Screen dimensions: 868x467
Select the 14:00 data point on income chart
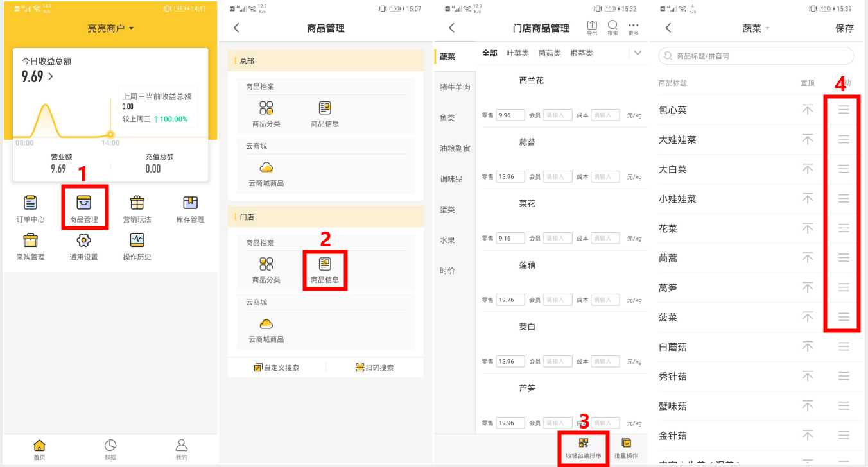coord(110,135)
